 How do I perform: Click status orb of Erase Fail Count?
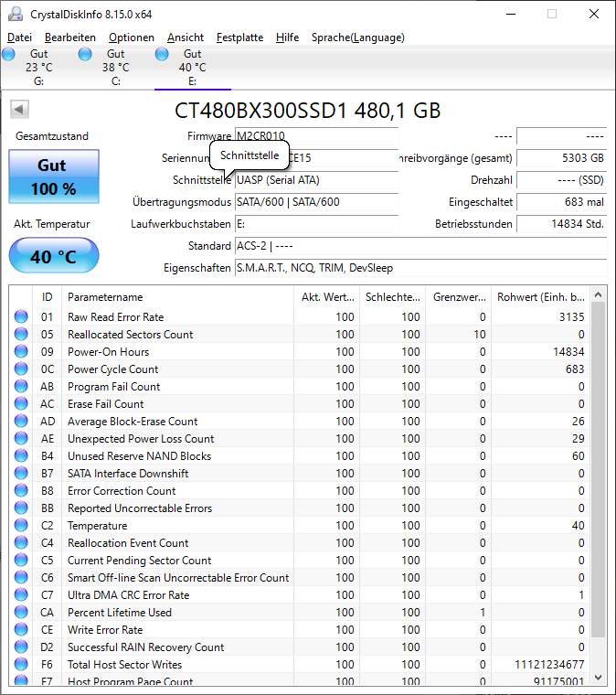tap(21, 403)
